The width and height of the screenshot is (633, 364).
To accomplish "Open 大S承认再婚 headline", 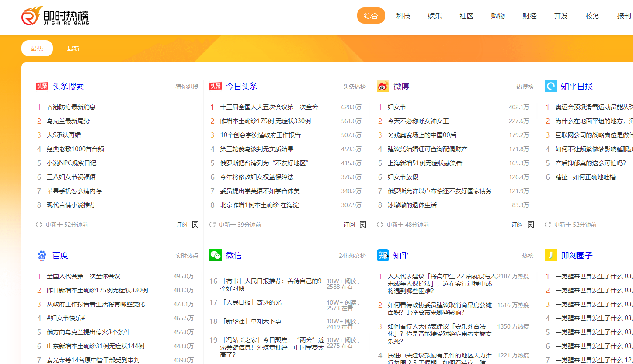I will (64, 135).
